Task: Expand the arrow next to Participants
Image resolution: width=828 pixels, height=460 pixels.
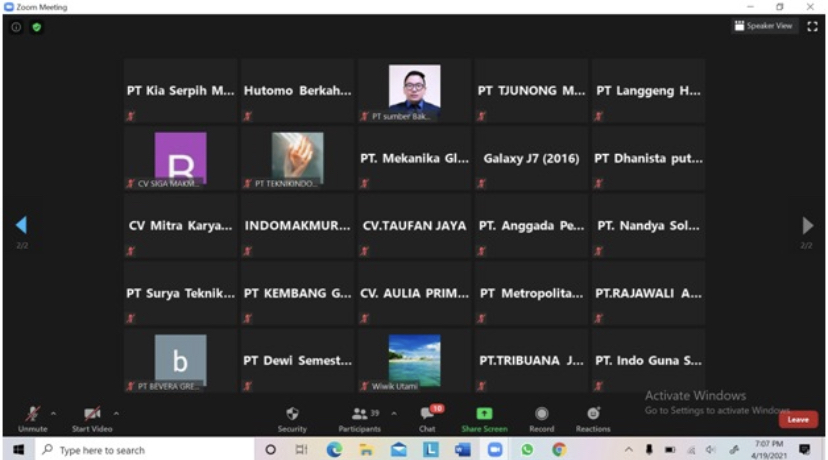Action: 393,413
